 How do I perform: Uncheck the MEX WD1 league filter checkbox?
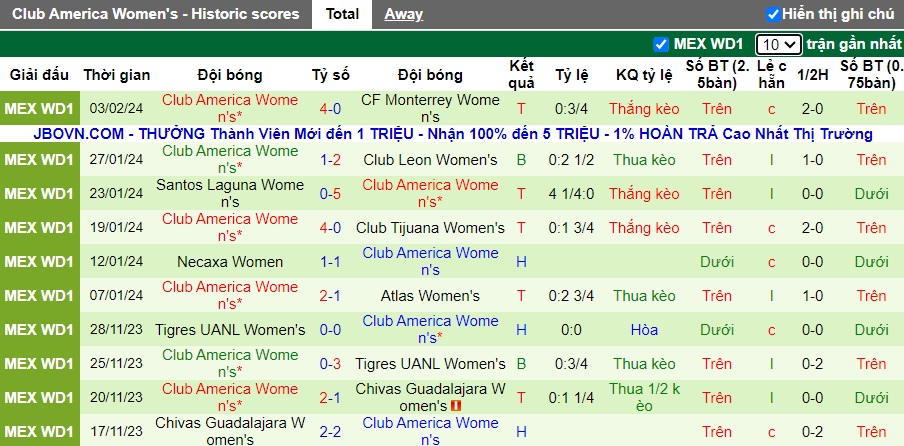(x=660, y=44)
